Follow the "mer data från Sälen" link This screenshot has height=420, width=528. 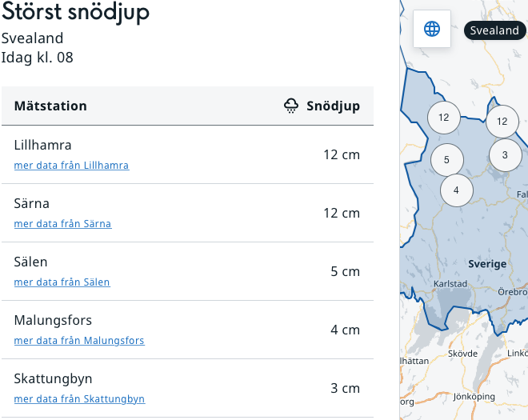coord(62,282)
